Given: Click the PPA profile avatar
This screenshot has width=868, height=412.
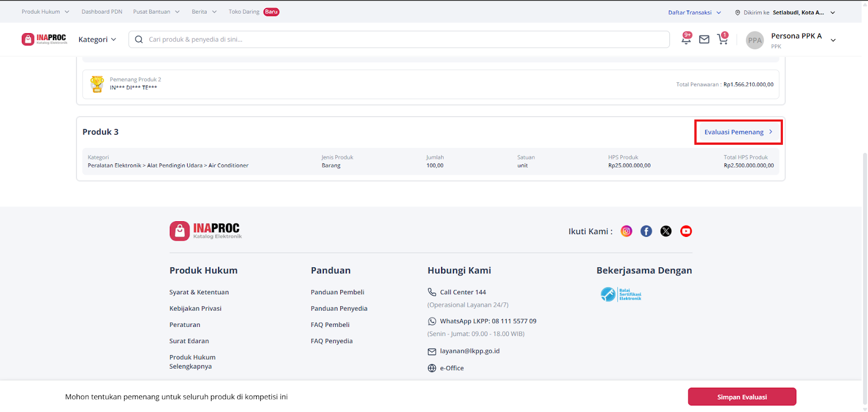Looking at the screenshot, I should coord(755,40).
